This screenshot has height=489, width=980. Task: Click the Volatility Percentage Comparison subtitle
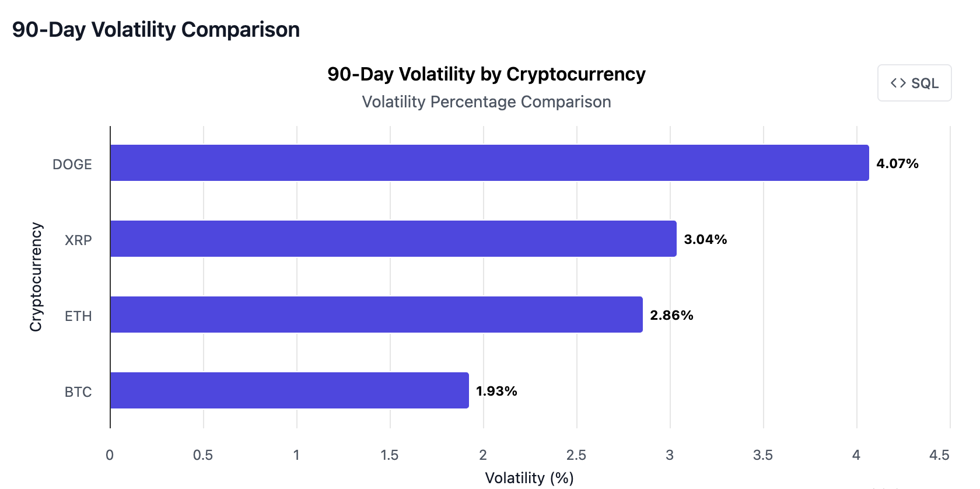(x=486, y=102)
